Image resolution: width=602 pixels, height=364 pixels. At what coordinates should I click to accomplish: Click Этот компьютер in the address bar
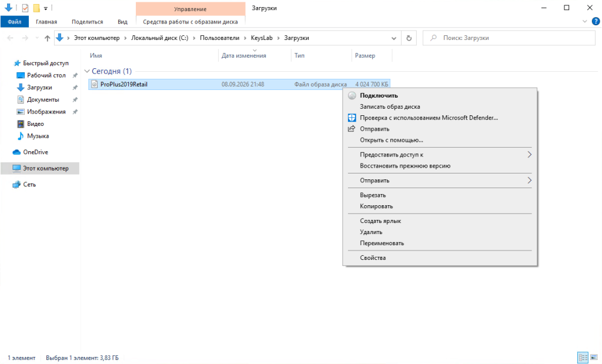tap(97, 38)
